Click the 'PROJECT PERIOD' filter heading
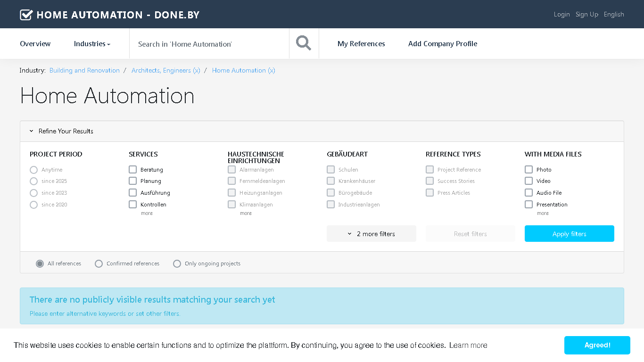Viewport: 644px width, 362px height. [x=56, y=154]
